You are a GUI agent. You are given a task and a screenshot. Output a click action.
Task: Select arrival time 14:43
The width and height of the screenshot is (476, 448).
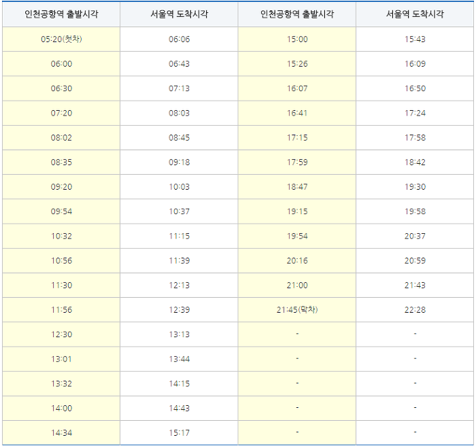179,409
